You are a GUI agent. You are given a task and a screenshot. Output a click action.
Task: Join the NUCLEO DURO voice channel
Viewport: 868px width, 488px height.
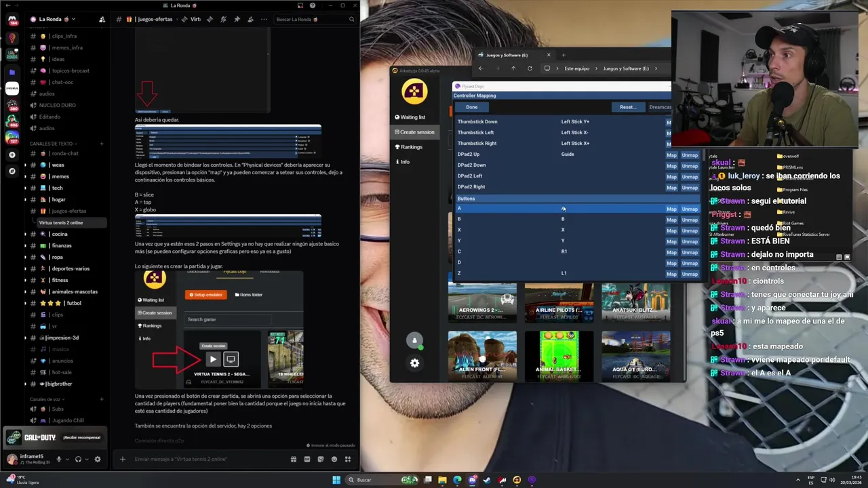pos(63,105)
